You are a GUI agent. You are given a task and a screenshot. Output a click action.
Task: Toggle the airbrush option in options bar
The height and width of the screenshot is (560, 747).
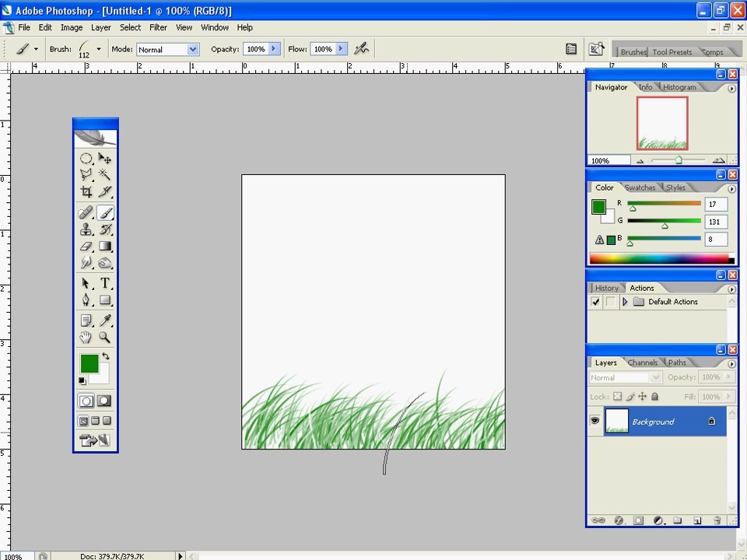362,48
